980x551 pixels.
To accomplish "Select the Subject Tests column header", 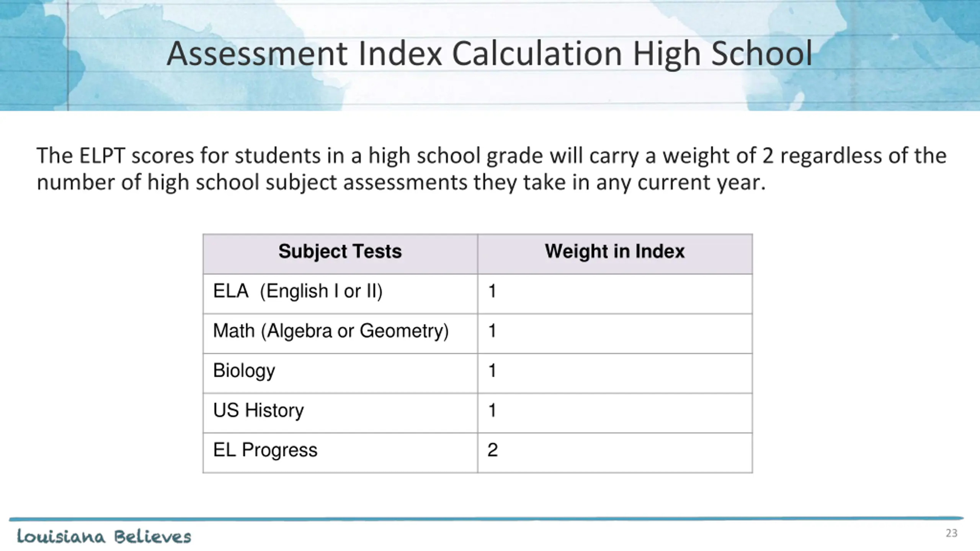I will tap(340, 254).
